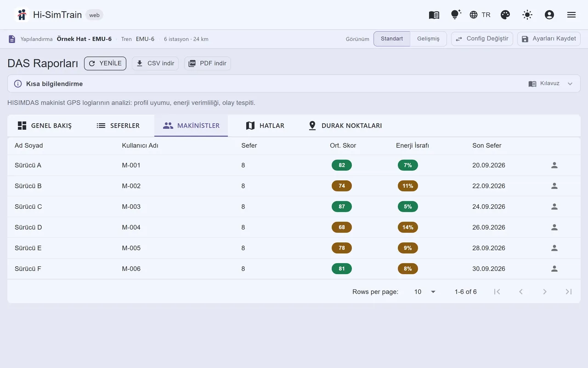The height and width of the screenshot is (368, 588).
Task: Open profile icon for Sürücü D
Action: pos(554,227)
